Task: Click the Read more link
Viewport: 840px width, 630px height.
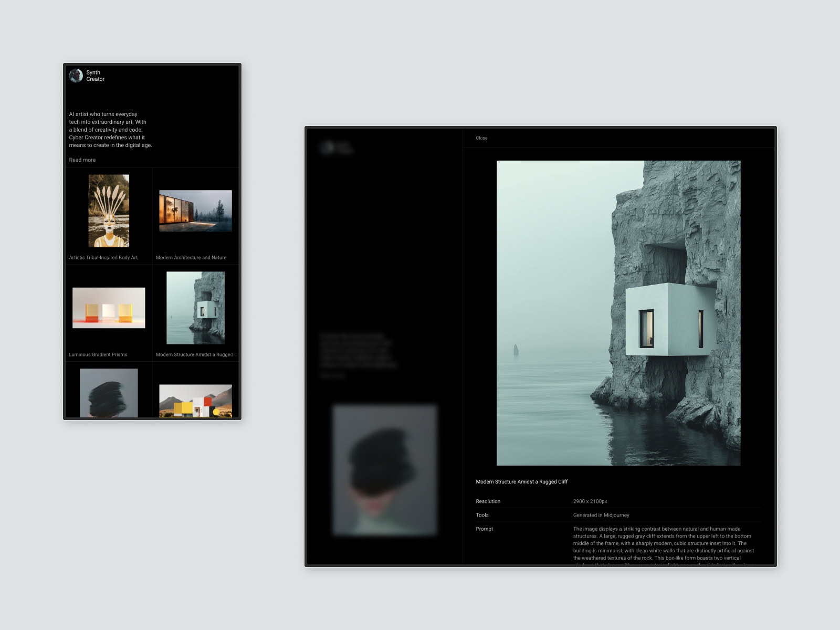Action: point(82,160)
